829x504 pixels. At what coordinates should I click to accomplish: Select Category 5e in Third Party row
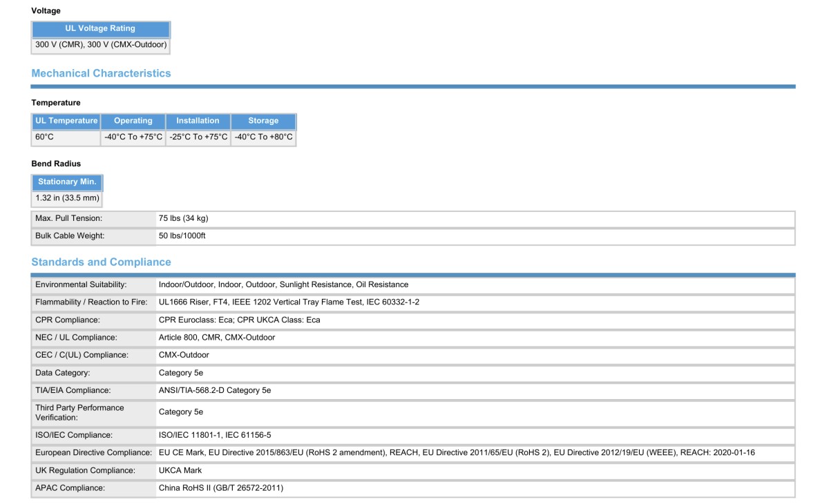coord(181,412)
